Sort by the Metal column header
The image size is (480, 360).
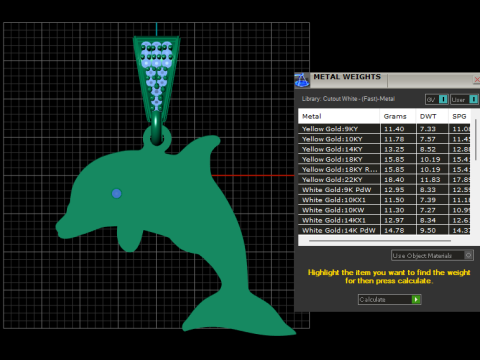(339, 116)
